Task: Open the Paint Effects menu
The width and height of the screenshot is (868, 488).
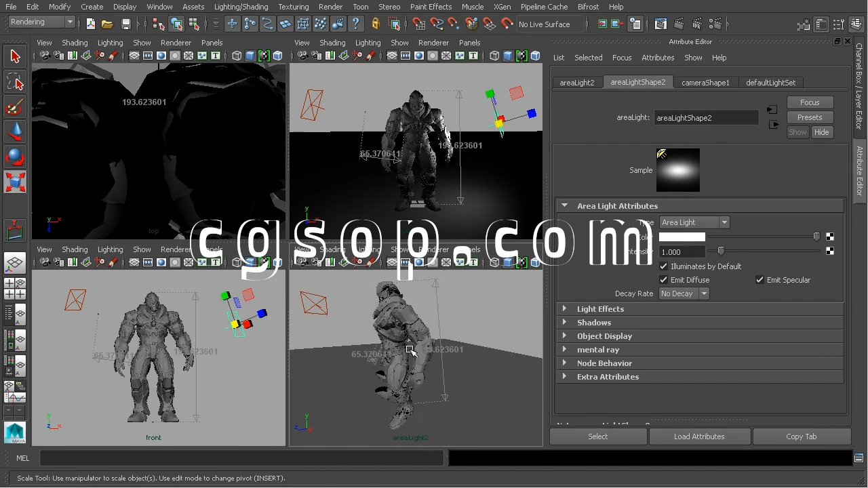Action: point(431,7)
